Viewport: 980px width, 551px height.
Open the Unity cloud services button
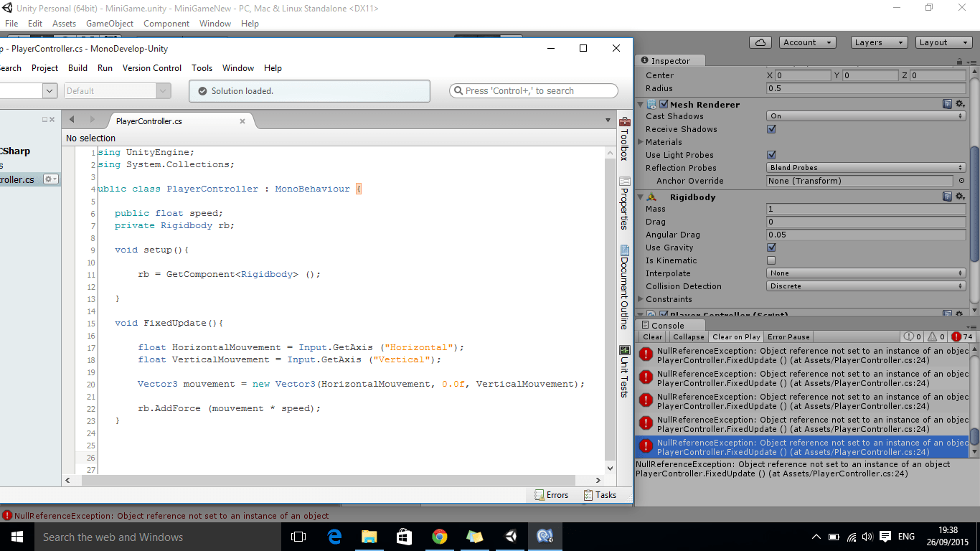point(760,42)
